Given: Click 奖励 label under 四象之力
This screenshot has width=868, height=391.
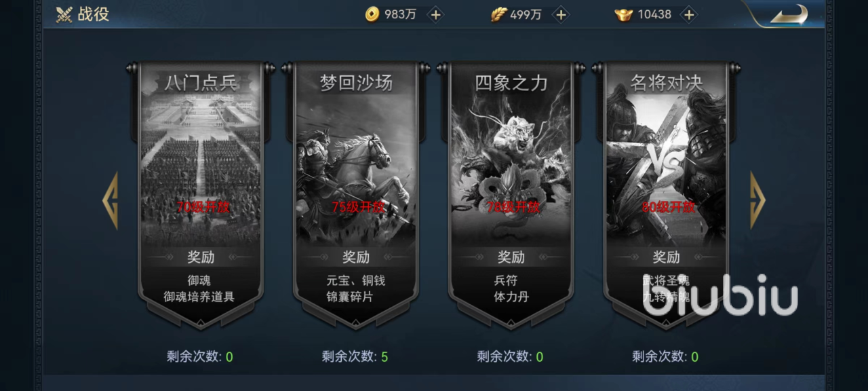Looking at the screenshot, I should 511,257.
